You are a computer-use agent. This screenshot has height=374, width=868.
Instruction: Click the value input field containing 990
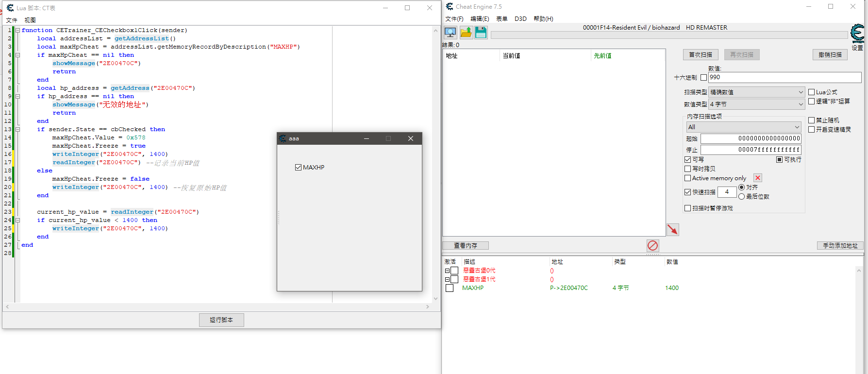784,77
